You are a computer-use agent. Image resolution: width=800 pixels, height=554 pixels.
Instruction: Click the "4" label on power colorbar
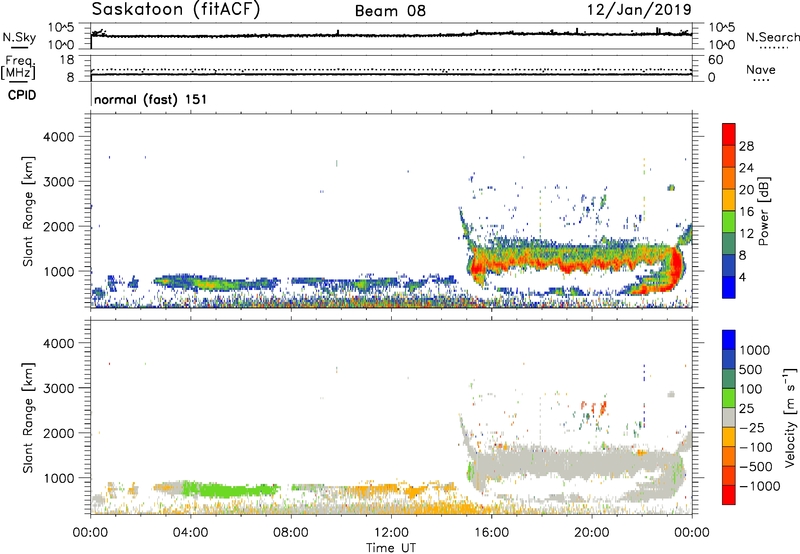coord(743,278)
